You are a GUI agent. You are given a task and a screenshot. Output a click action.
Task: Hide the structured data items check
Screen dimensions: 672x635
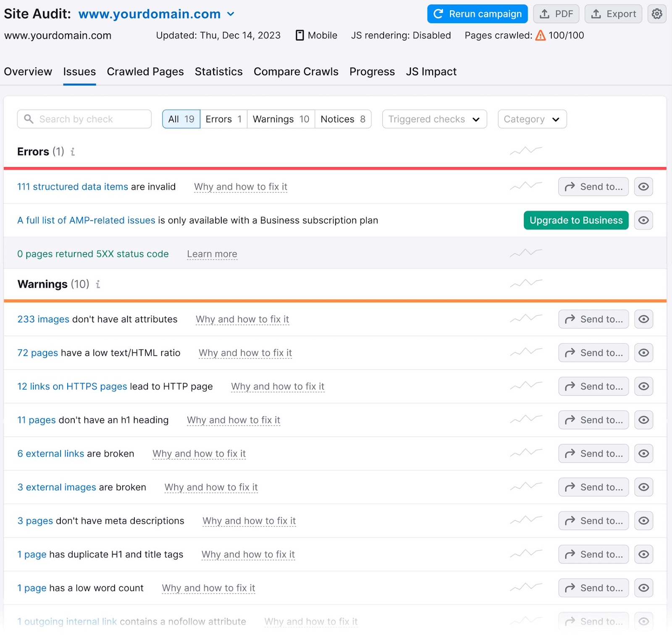(643, 186)
